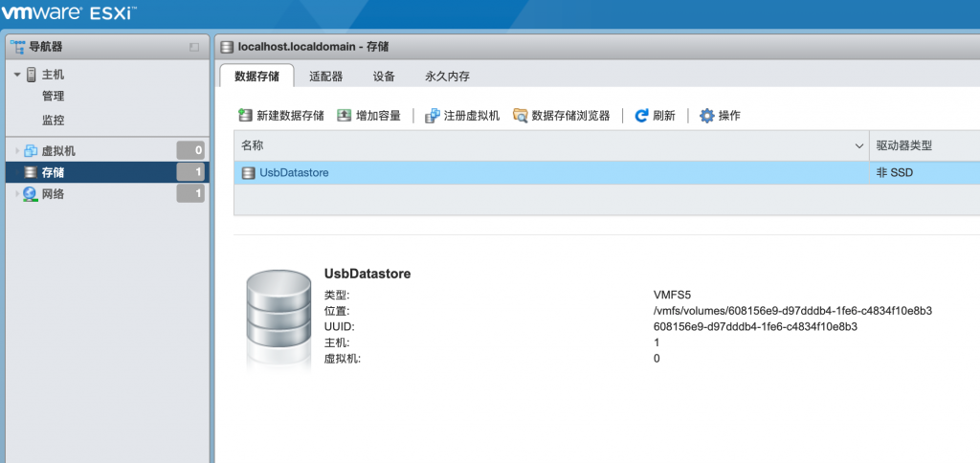Switch to the Adapters (适配器) tab
The width and height of the screenshot is (980, 463).
tap(326, 77)
